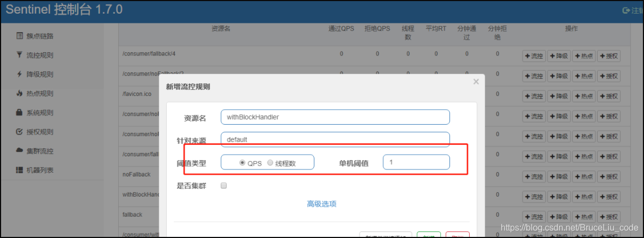Click +授权 in the withBlockHand row
Image resolution: width=644 pixels, height=238 pixels.
pyautogui.click(x=609, y=197)
